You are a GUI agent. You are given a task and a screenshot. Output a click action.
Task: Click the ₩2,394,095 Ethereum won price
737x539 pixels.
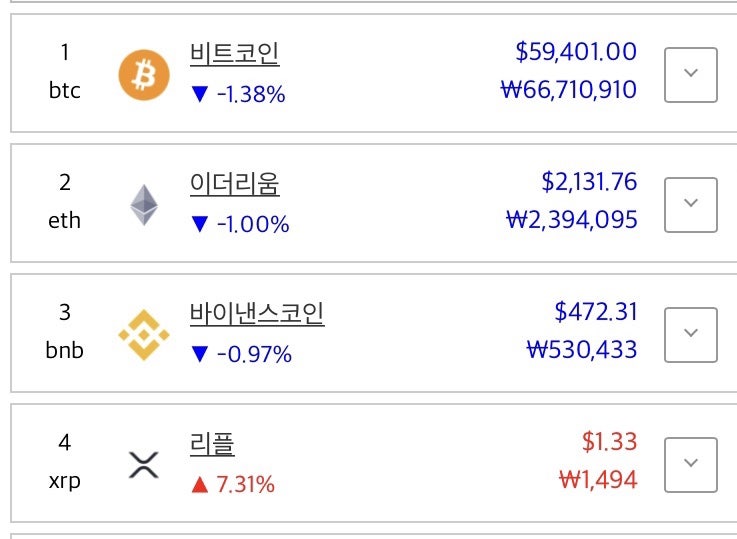pyautogui.click(x=572, y=220)
